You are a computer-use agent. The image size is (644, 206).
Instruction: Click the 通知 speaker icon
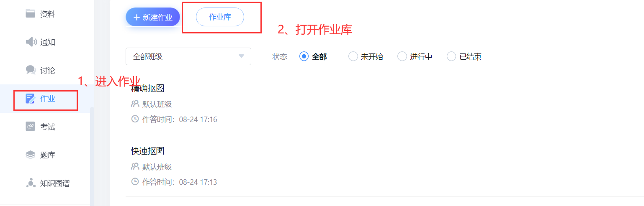(31, 42)
